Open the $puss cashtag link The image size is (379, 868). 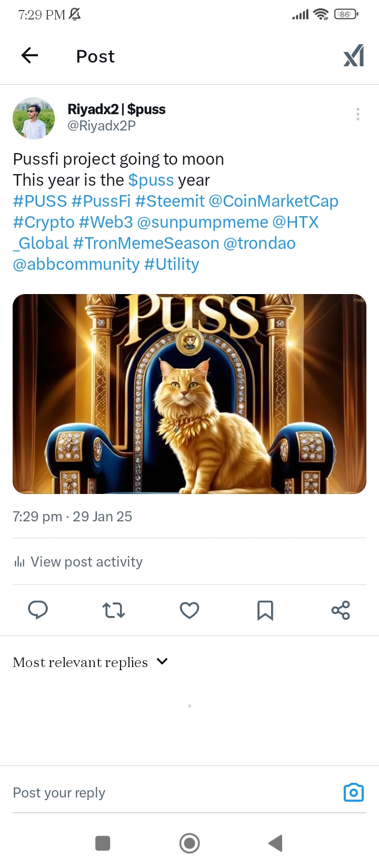click(151, 180)
